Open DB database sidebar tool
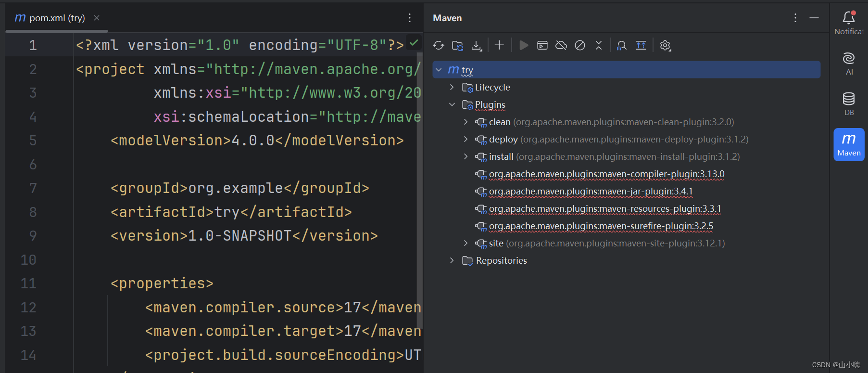 [849, 104]
